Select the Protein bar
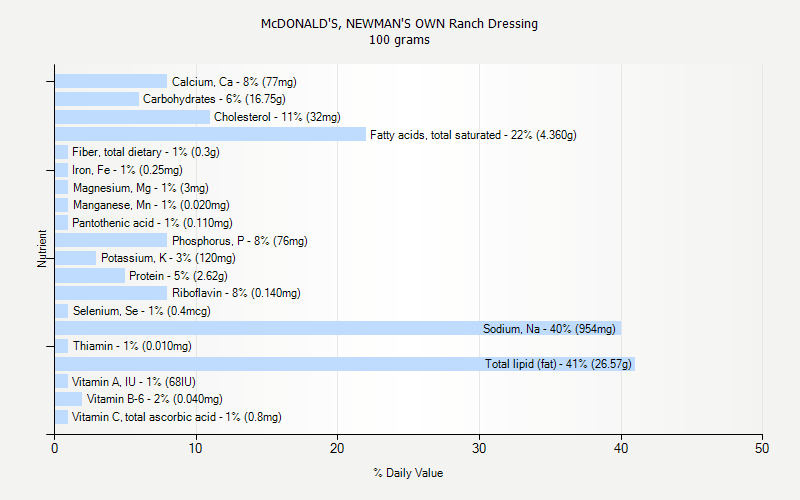Viewport: 800px width, 500px height. [x=90, y=276]
